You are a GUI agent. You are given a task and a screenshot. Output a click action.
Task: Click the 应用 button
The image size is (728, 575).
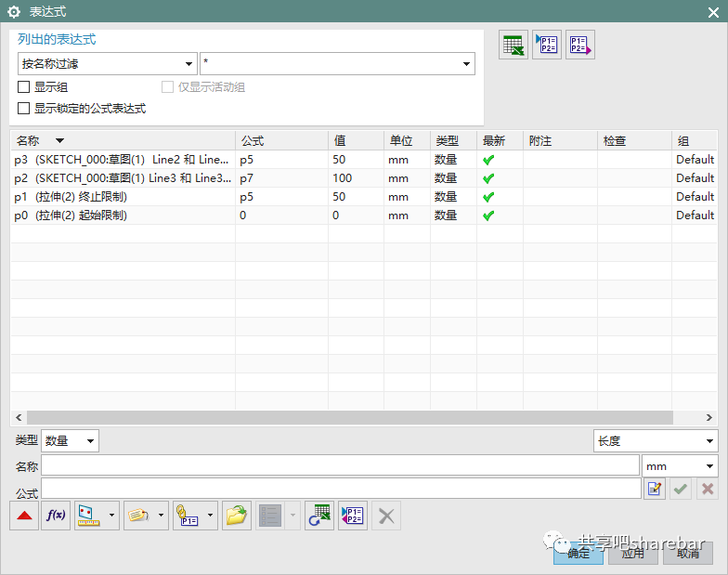tap(633, 553)
